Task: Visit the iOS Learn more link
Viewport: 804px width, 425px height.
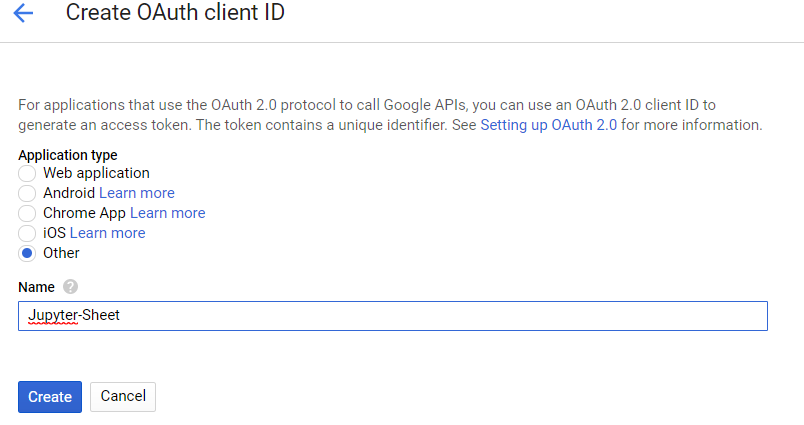Action: click(x=108, y=233)
